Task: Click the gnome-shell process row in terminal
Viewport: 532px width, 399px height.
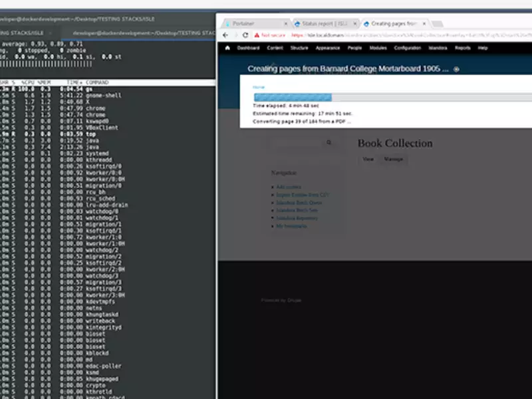Action: 108,95
